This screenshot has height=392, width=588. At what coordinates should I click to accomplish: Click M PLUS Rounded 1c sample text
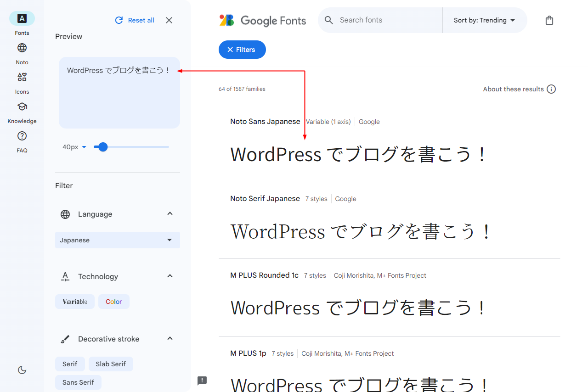tap(358, 308)
